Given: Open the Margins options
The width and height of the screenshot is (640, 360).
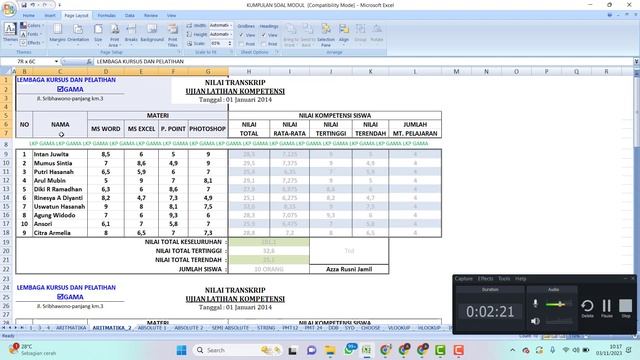Looking at the screenshot, I should pyautogui.click(x=57, y=33).
